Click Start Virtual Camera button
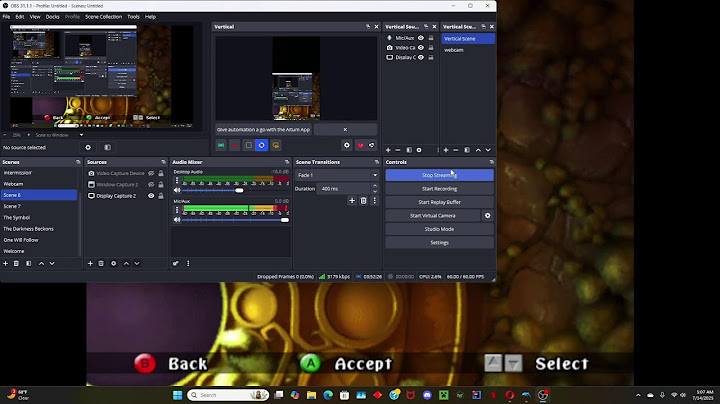This screenshot has height=404, width=720. tap(433, 215)
